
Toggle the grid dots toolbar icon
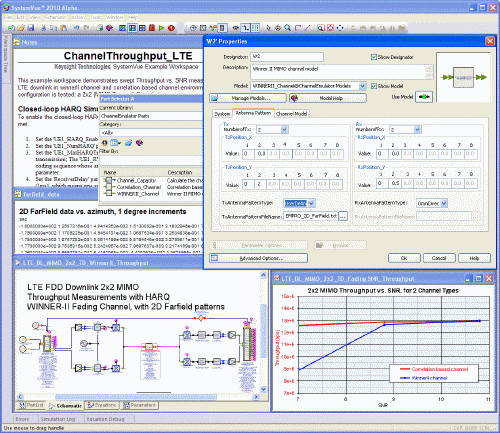click(255, 28)
